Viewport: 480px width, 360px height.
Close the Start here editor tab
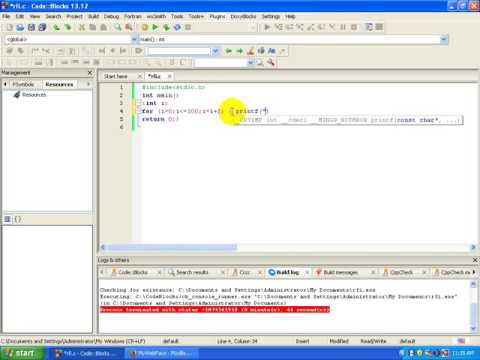coord(140,76)
